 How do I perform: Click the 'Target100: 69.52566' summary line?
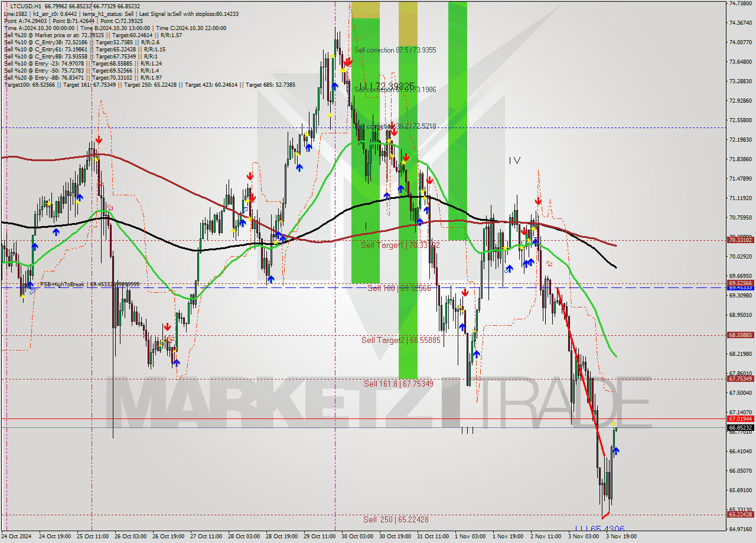tap(149, 84)
